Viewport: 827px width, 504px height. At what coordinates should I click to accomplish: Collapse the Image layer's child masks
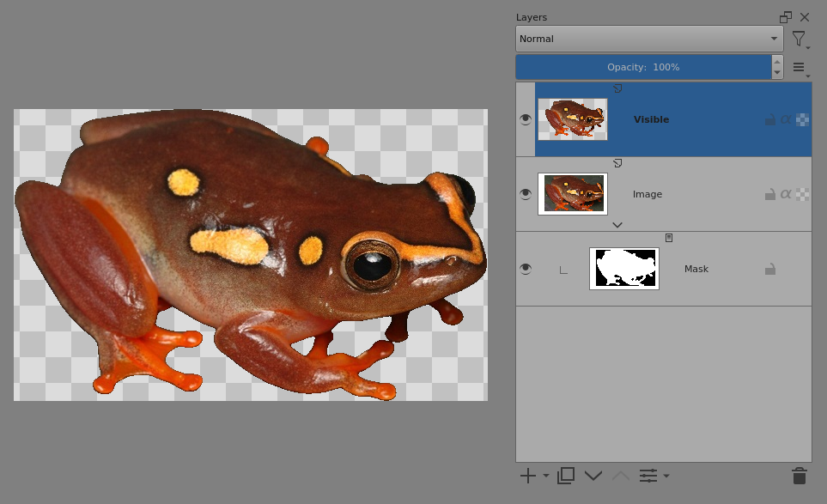[617, 224]
